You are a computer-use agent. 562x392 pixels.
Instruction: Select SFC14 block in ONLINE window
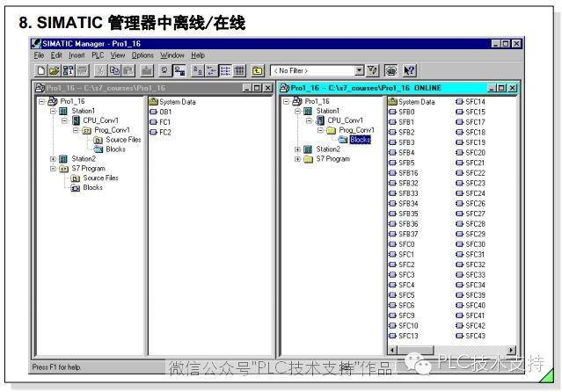(475, 102)
